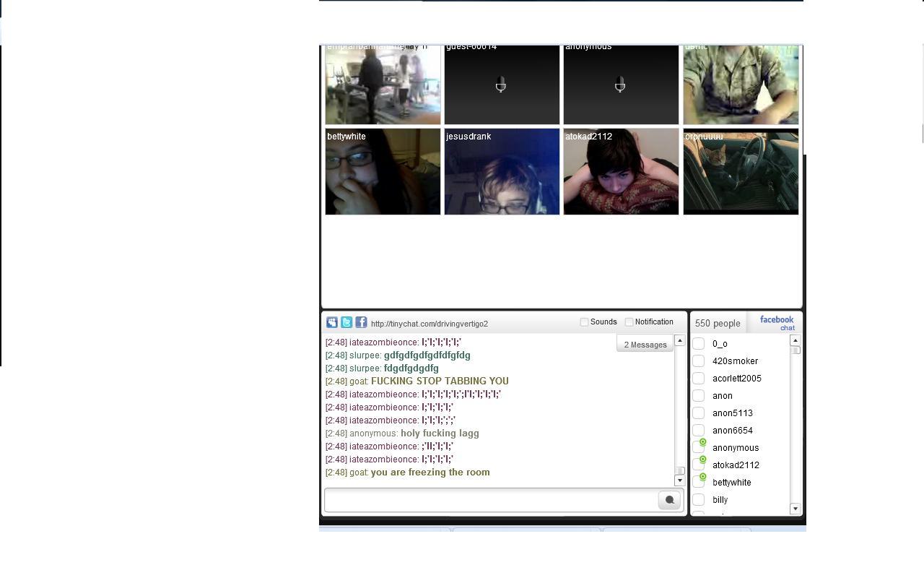Click the Facebook share icon
Viewport: 924px width, 578px height.
361,323
